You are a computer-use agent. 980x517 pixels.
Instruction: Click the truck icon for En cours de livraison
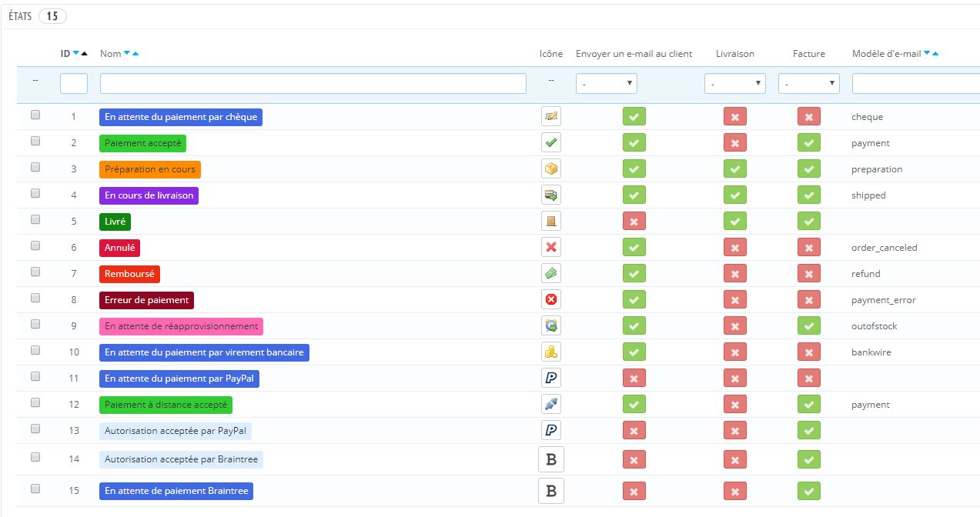point(551,195)
